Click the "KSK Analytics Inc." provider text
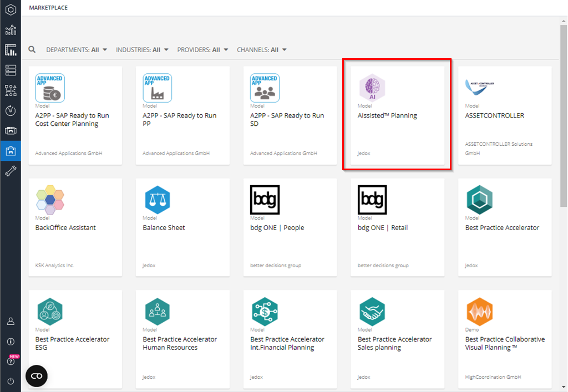The width and height of the screenshot is (568, 392). (54, 266)
